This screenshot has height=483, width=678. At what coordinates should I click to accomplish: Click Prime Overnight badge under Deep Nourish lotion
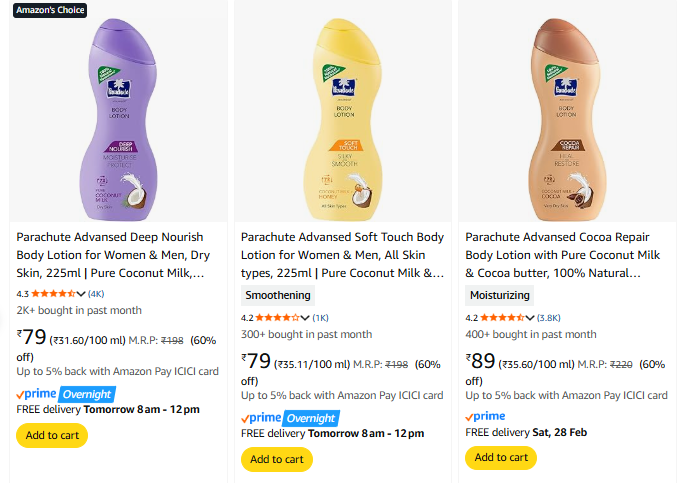click(66, 393)
